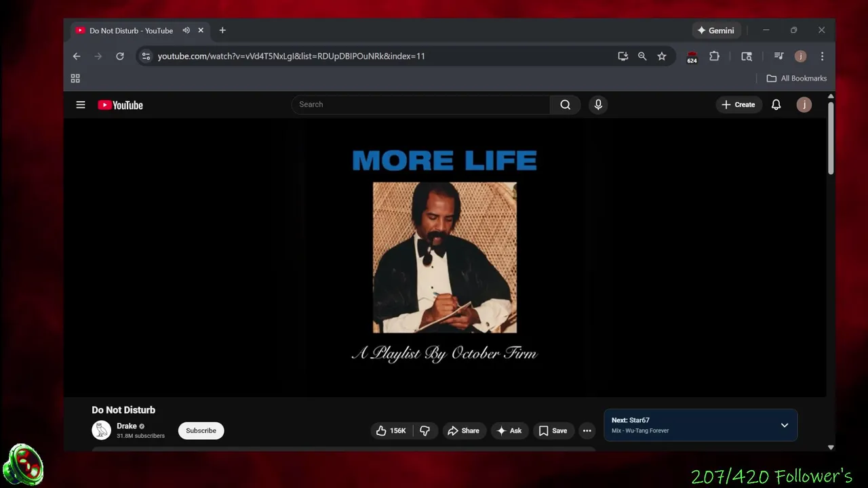The image size is (868, 488).
Task: Dislike the Do Not Disturb video
Action: (x=425, y=430)
